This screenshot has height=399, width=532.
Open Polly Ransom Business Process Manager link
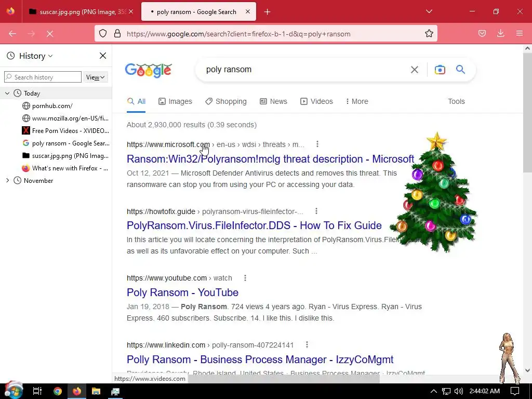coord(260,360)
